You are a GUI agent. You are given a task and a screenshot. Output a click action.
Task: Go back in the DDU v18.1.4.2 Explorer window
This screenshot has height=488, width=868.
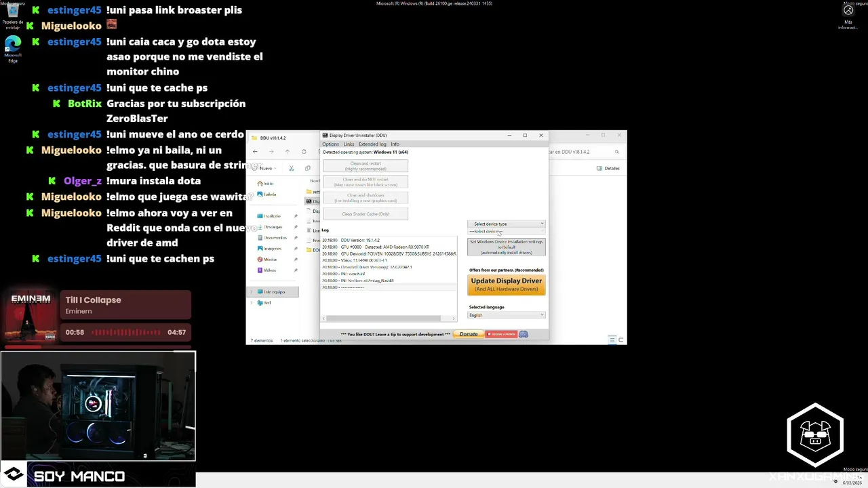pos(255,152)
